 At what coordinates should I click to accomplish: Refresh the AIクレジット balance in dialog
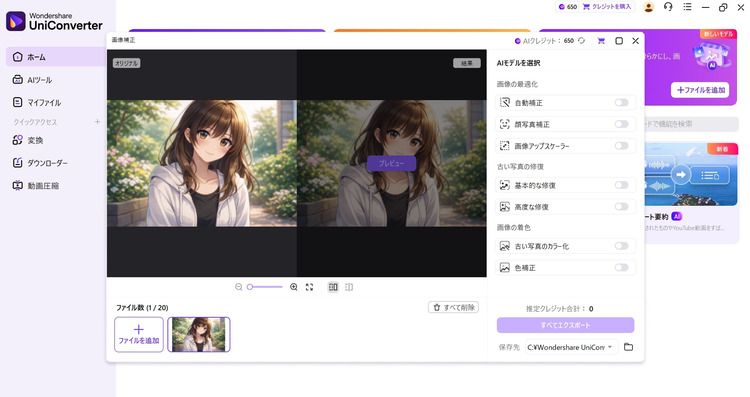click(582, 41)
